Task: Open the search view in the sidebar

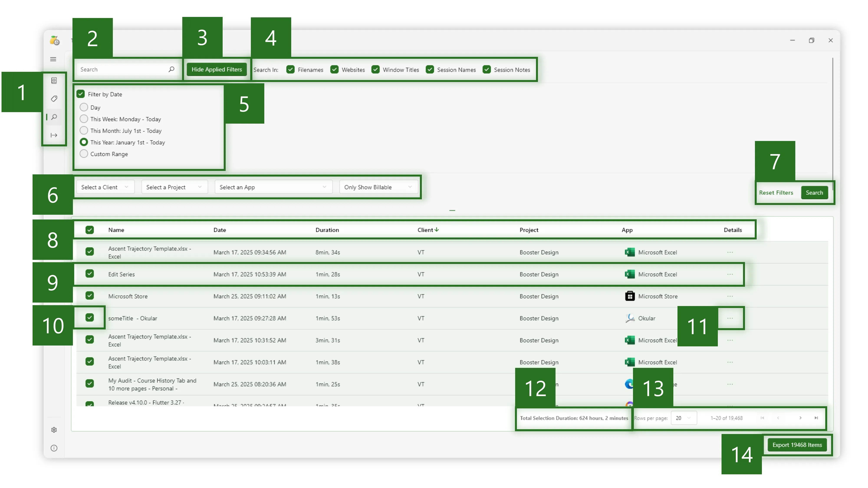Action: pos(54,117)
